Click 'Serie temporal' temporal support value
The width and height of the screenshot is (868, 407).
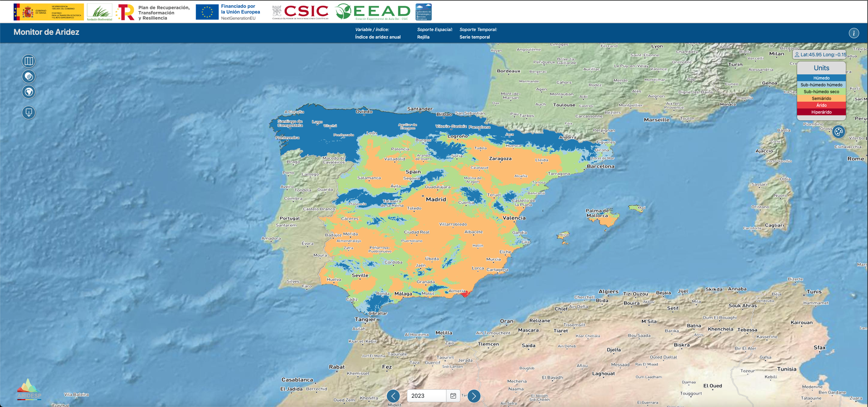click(475, 37)
